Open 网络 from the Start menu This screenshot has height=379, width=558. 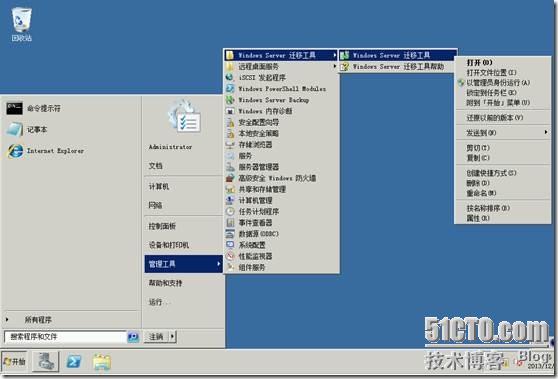155,205
